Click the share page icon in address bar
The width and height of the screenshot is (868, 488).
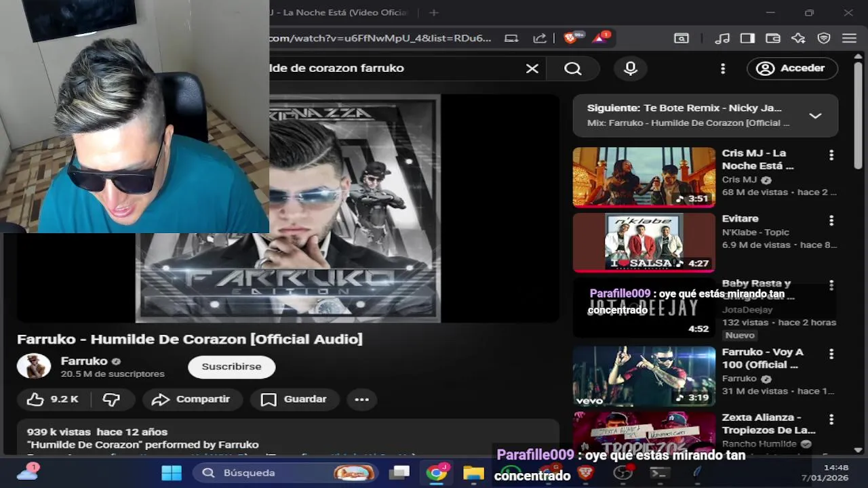pyautogui.click(x=540, y=39)
